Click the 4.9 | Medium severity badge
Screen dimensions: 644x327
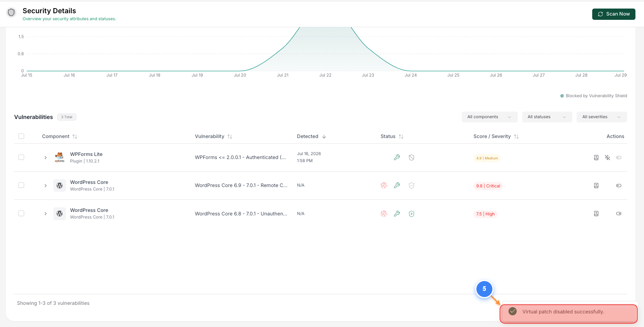point(487,158)
